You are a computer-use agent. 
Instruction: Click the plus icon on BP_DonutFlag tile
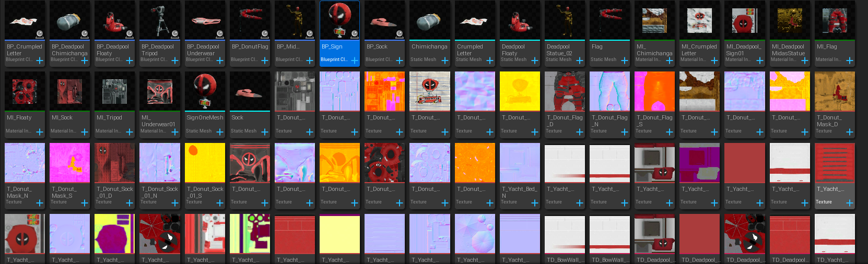pyautogui.click(x=265, y=61)
